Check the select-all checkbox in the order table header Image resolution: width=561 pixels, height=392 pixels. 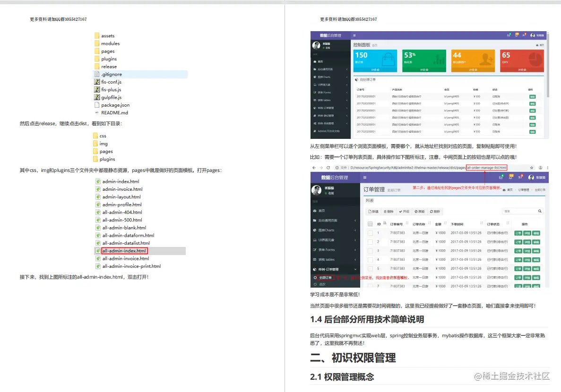[x=370, y=224]
